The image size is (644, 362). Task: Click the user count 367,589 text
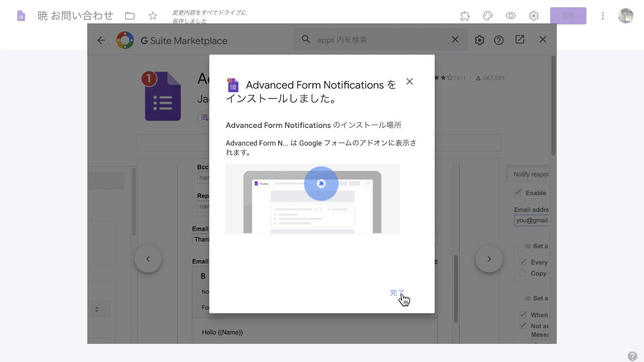click(x=493, y=78)
